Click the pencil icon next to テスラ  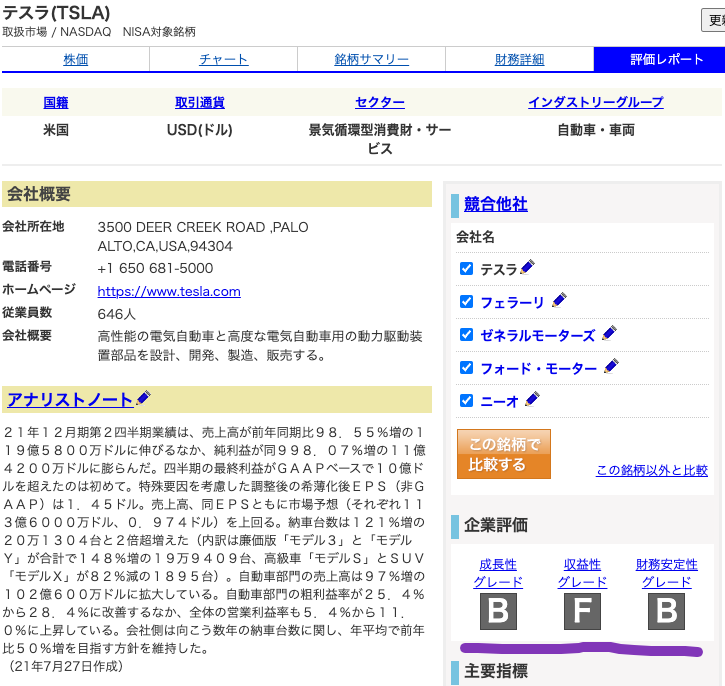point(527,267)
